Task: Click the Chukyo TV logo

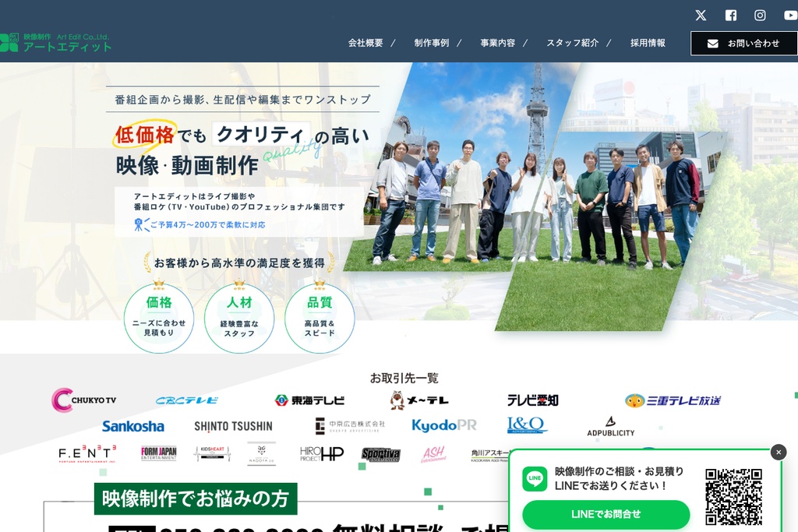Action: 84,400
